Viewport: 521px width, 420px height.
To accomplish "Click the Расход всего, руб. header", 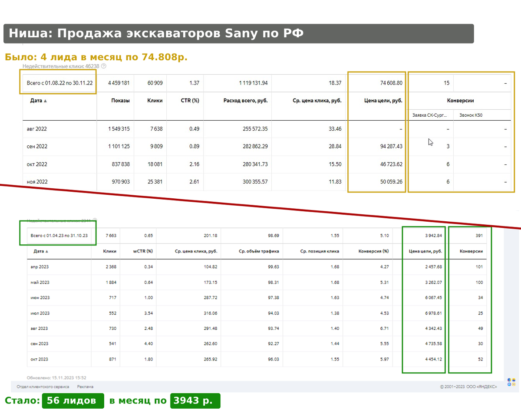I will [245, 101].
